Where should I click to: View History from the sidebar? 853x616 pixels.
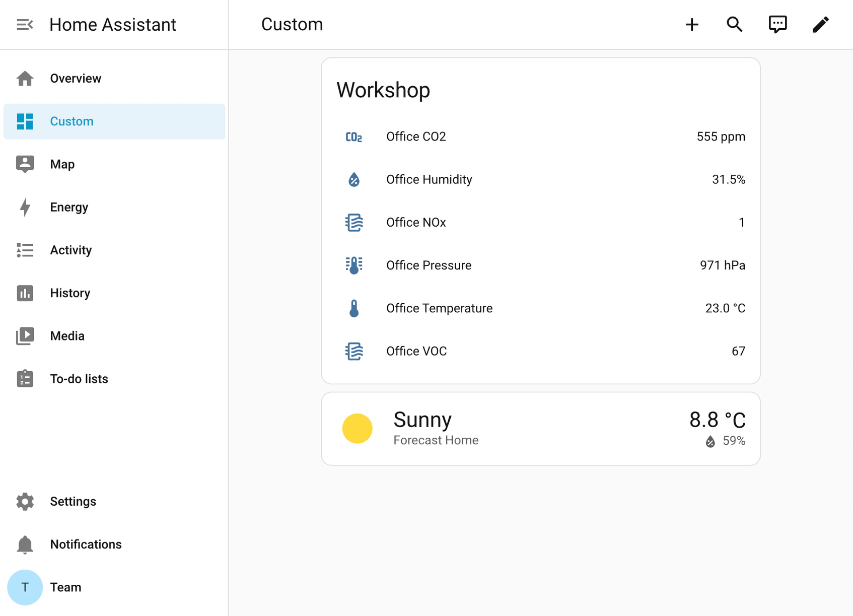point(69,293)
